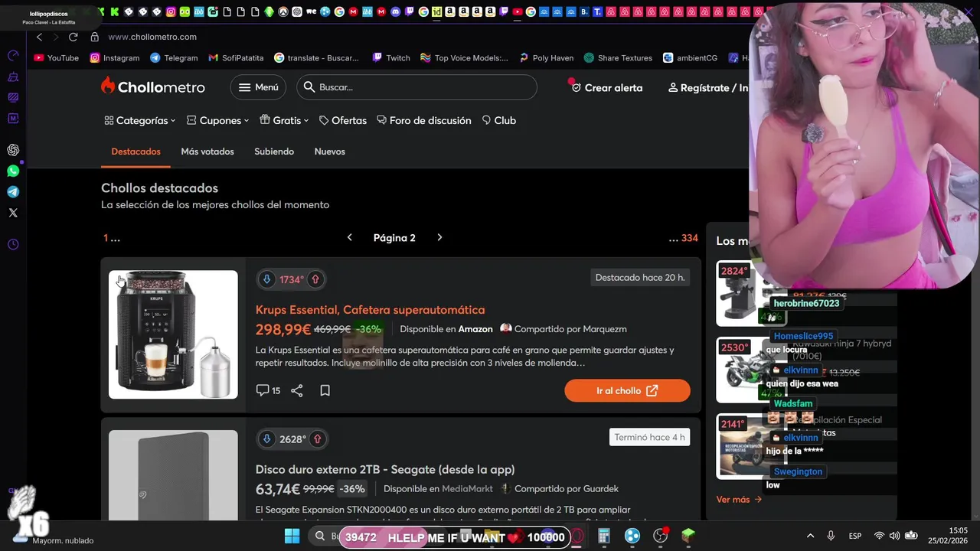980x551 pixels.
Task: Click the Chollometro flame logo
Action: (x=108, y=86)
